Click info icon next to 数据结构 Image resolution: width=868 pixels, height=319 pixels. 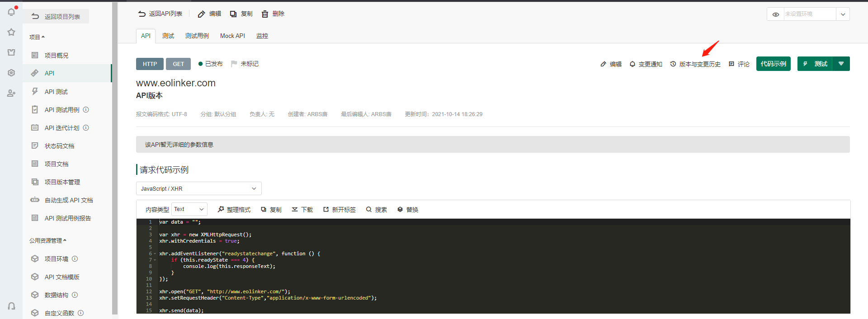(x=75, y=295)
